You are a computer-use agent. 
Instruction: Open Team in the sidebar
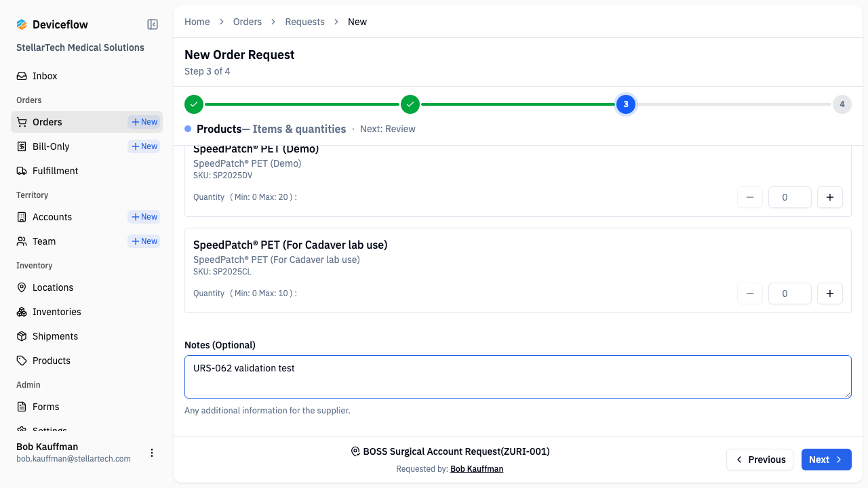tap(87, 241)
